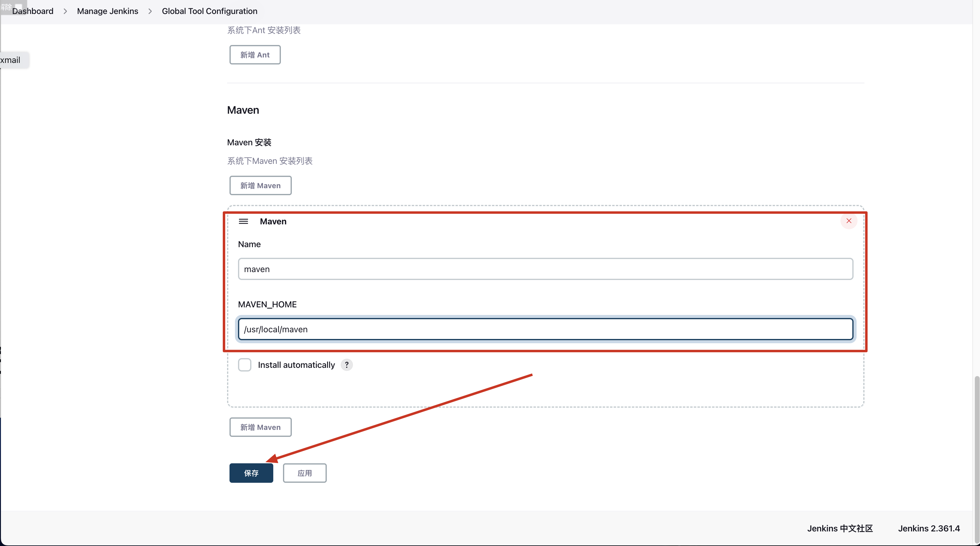Click the MAVEN_HOME field label
980x546 pixels.
tap(267, 304)
